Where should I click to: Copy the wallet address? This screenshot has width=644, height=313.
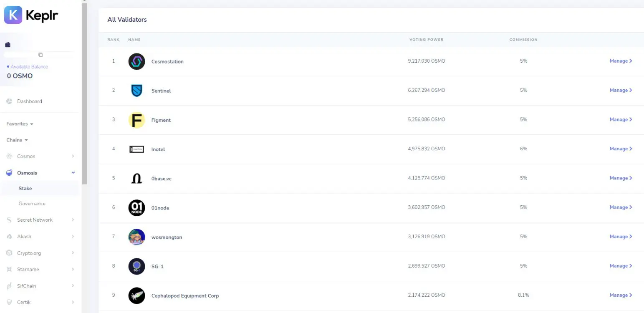[40, 55]
